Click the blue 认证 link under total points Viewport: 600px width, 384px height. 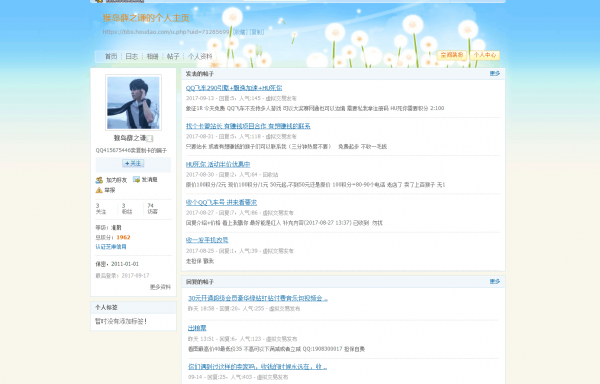point(111,247)
